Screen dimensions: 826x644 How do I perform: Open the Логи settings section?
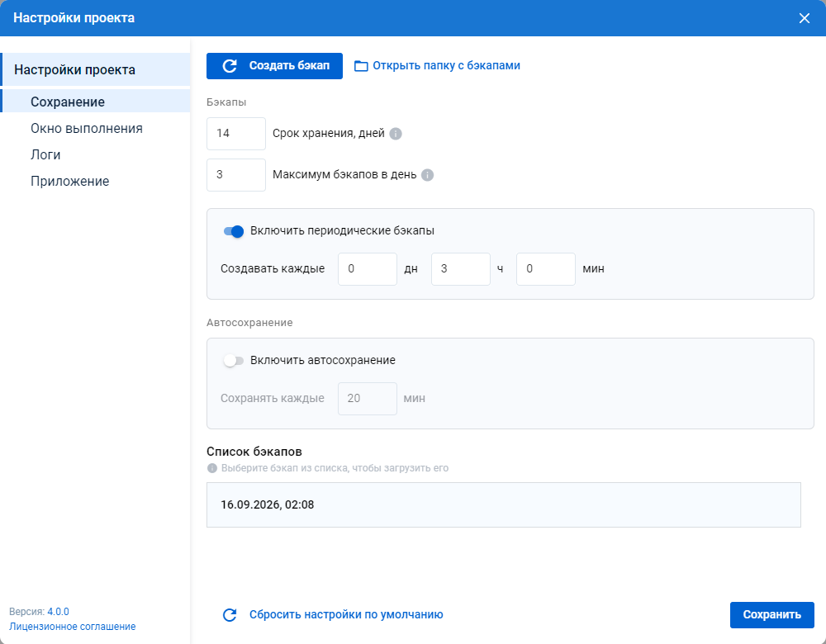coord(45,155)
